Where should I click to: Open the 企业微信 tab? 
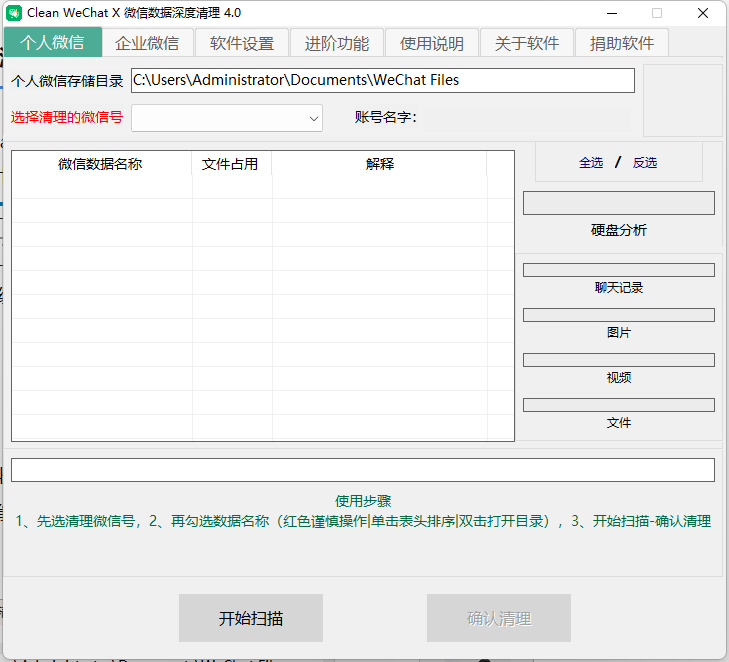point(147,43)
